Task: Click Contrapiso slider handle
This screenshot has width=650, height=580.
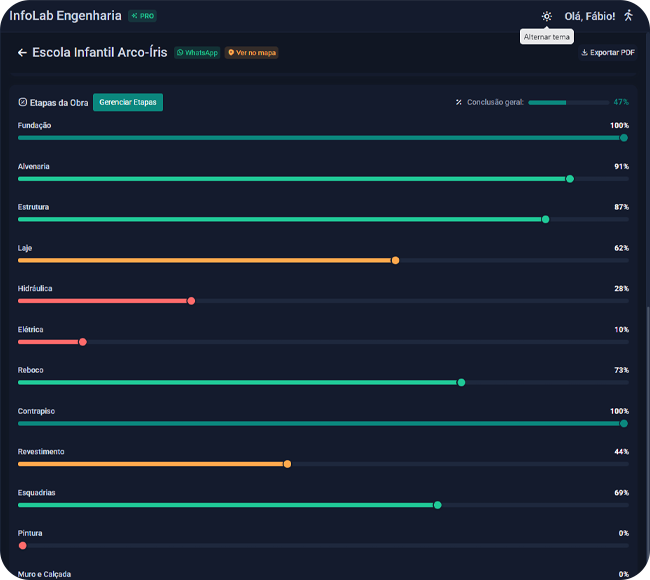Action: coord(623,423)
